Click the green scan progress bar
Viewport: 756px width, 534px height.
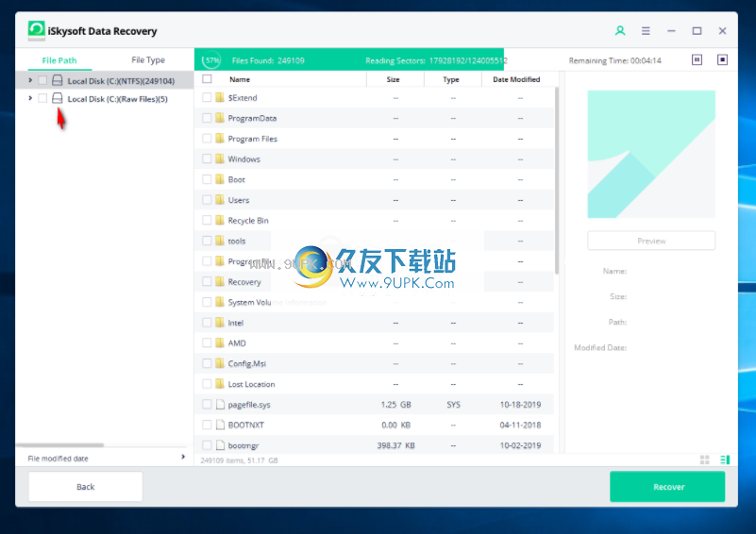coord(349,59)
